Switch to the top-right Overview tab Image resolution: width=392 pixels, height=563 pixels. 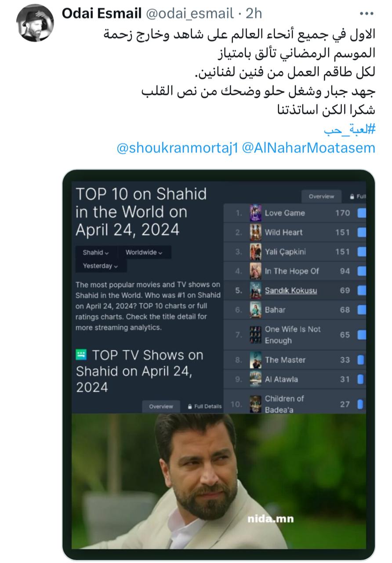point(321,196)
